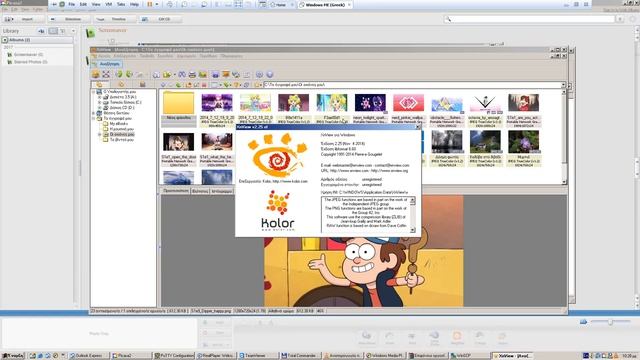
Task: Adjust Picasa thumbnail size slider
Action: tap(610, 322)
